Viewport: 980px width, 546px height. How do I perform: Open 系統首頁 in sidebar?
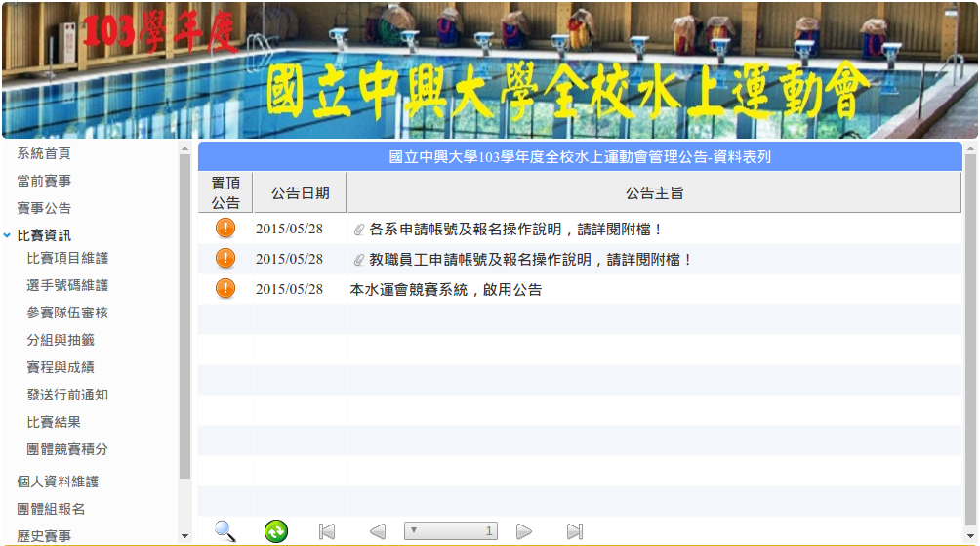(44, 153)
